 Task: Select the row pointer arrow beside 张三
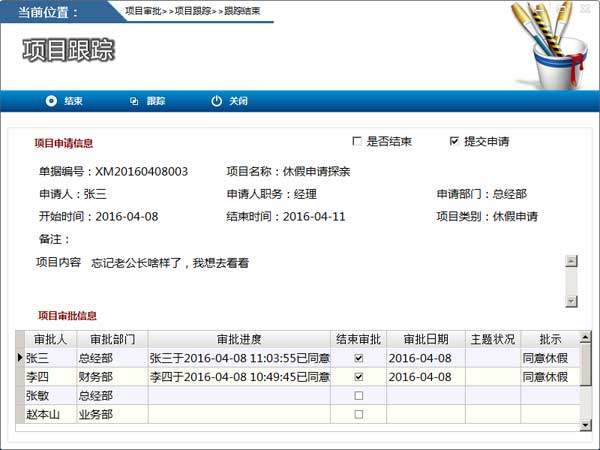(x=20, y=358)
